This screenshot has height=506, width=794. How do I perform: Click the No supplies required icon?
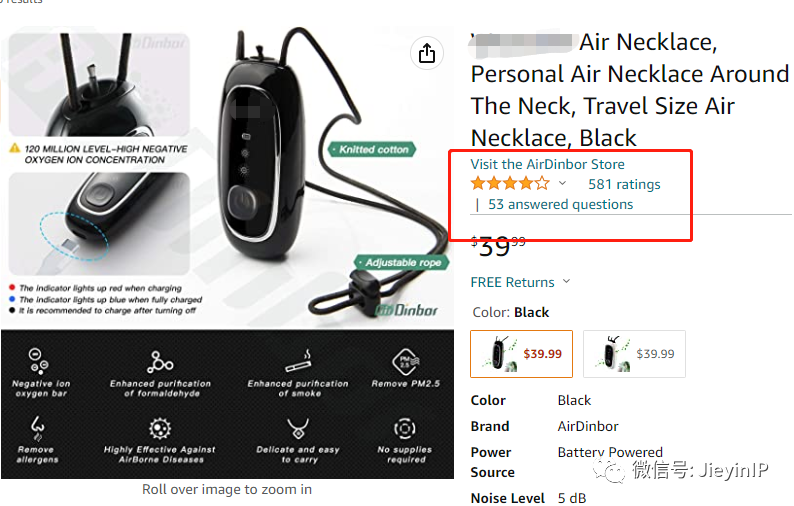click(405, 429)
